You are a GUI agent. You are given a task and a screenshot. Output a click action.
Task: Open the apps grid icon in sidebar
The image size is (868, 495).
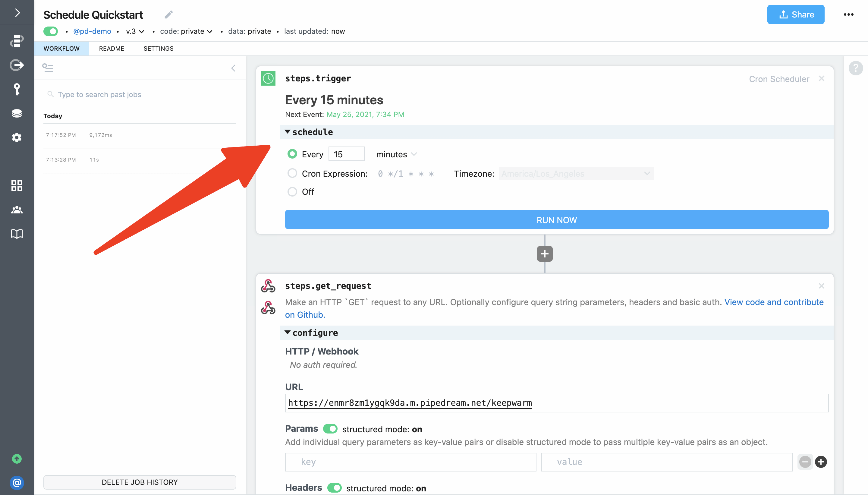pyautogui.click(x=17, y=186)
